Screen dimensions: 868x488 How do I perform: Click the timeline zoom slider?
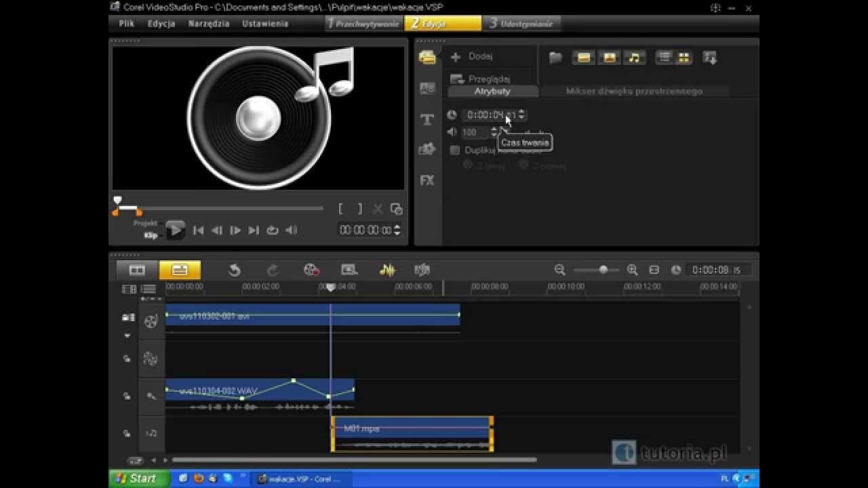(596, 270)
